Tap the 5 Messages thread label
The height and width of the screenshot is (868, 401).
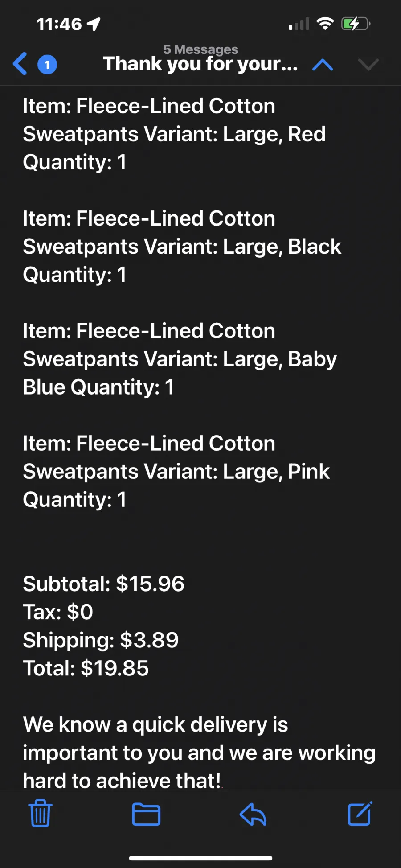pyautogui.click(x=200, y=49)
